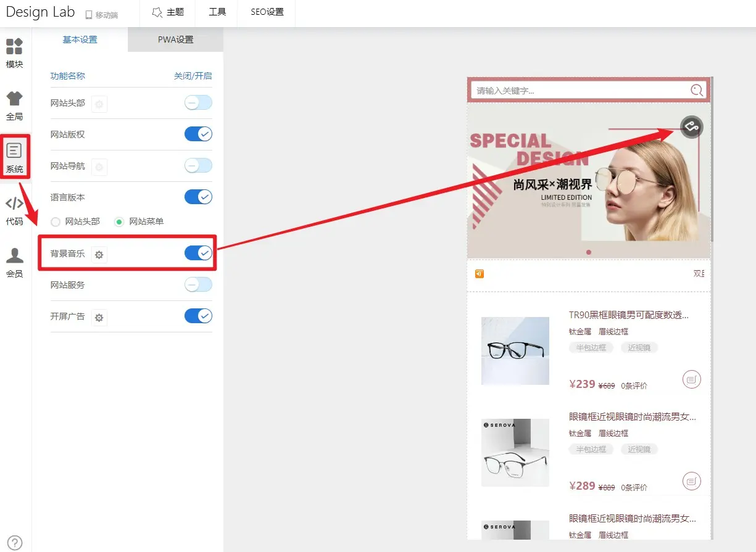
Task: Toggle the 网站版权 switch off
Action: (x=198, y=134)
